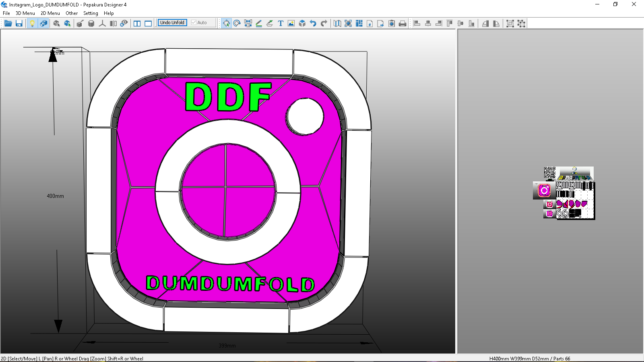Open the Other menu
The image size is (644, 362).
(72, 13)
